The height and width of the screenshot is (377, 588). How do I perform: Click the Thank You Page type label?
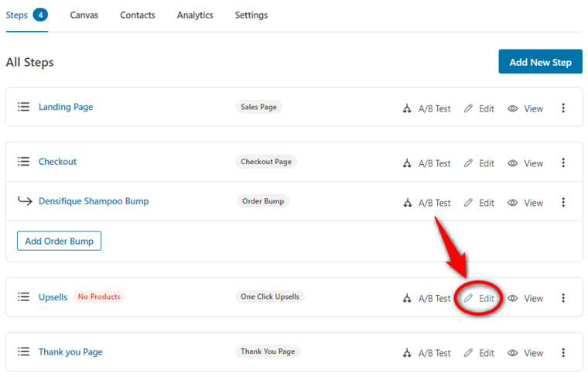268,351
